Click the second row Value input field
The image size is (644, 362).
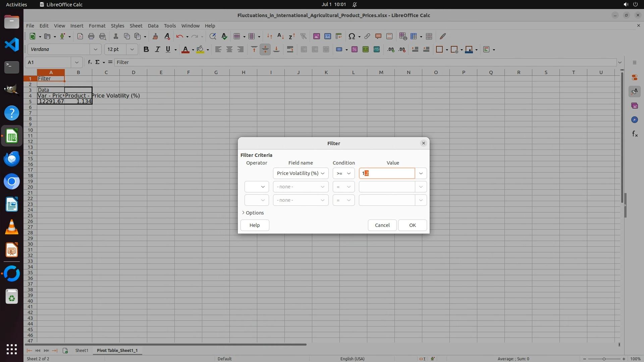(x=387, y=187)
